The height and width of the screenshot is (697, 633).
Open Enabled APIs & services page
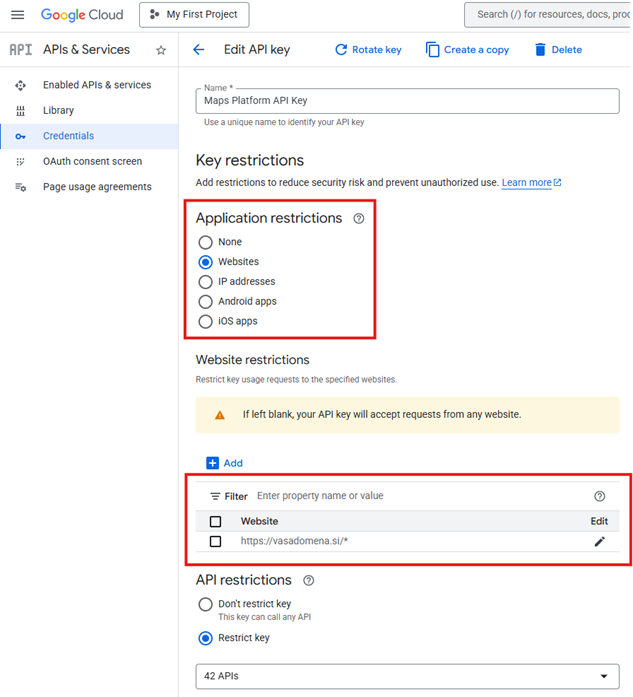point(96,85)
